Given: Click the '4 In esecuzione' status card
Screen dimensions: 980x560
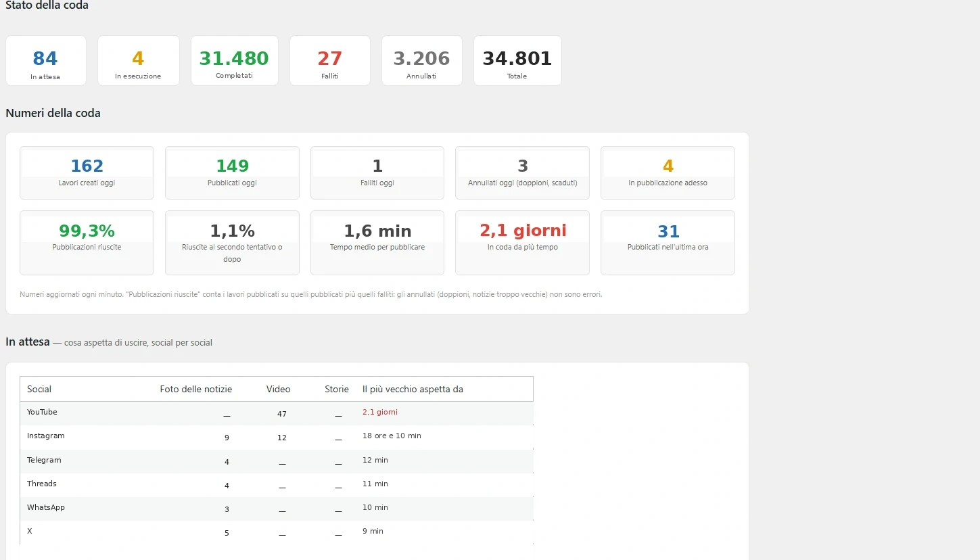Looking at the screenshot, I should coord(139,61).
